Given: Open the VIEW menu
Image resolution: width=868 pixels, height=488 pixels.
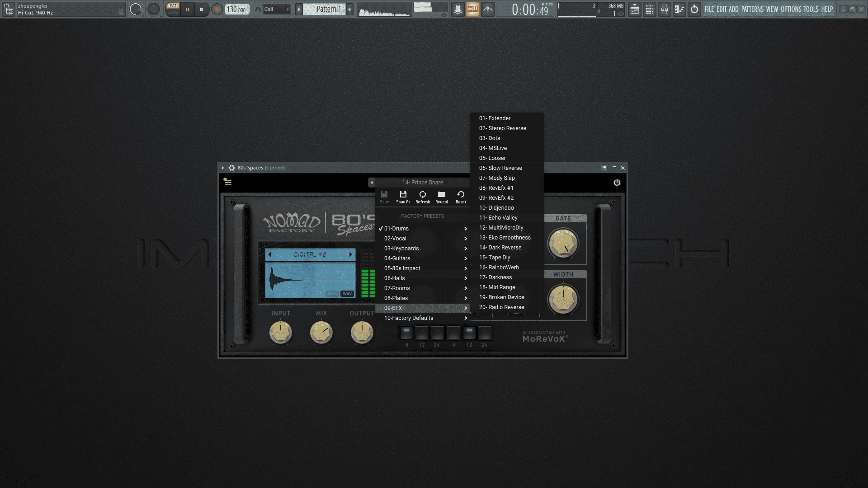Looking at the screenshot, I should point(772,9).
